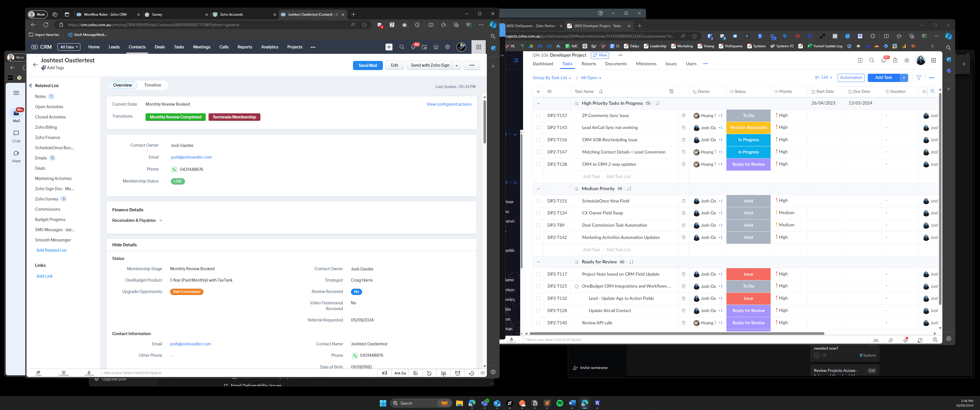Click the CRM search magnifier icon

pos(401,47)
